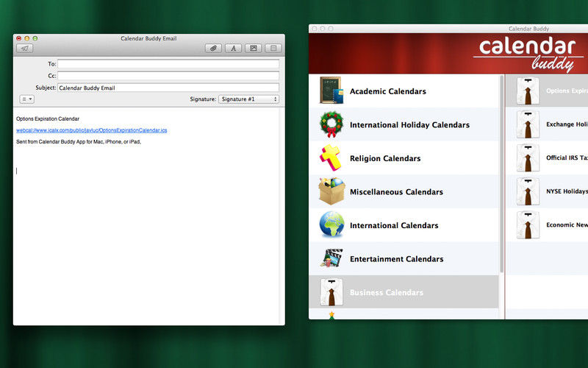The image size is (588, 368).
Task: Select the Religion Calendars category
Action: pos(404,158)
